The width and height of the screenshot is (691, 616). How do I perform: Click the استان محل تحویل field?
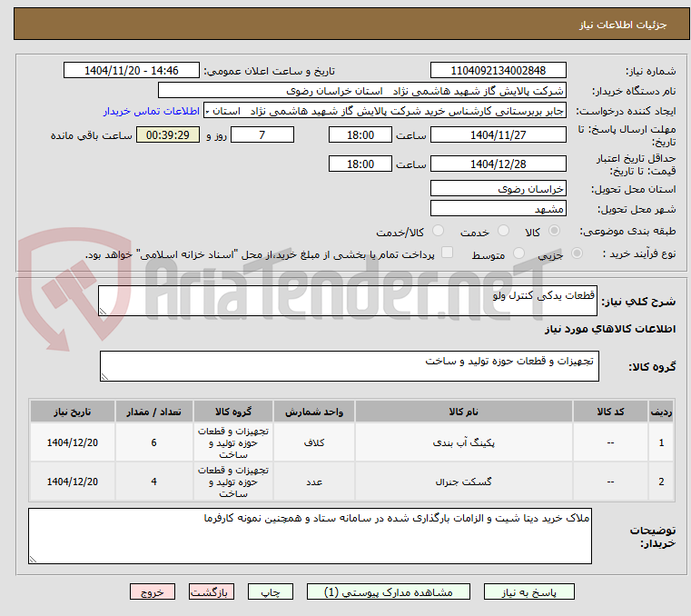pos(498,189)
